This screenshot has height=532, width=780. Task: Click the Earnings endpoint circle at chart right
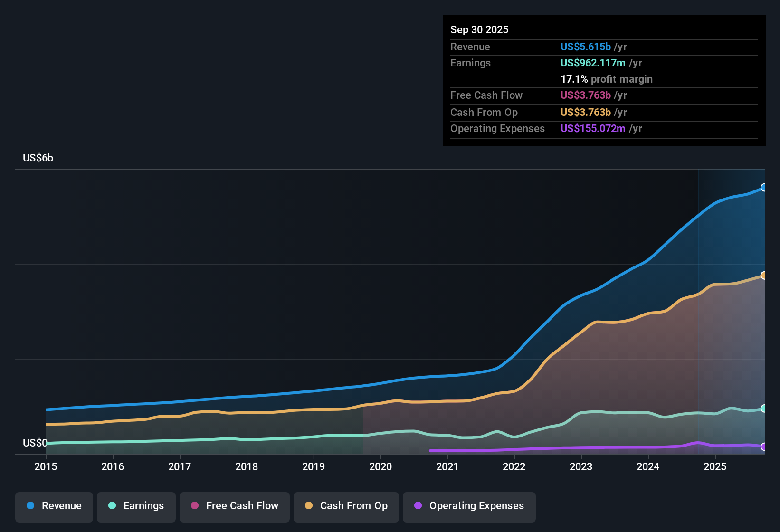763,408
